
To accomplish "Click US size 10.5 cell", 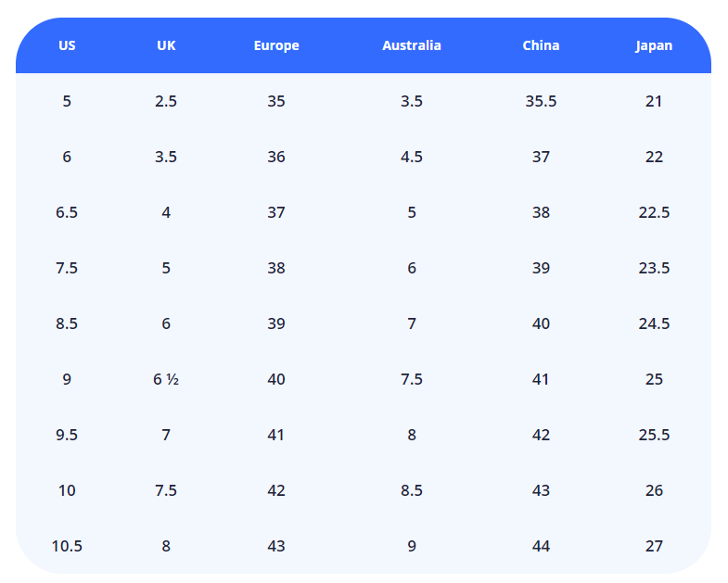I will click(67, 546).
